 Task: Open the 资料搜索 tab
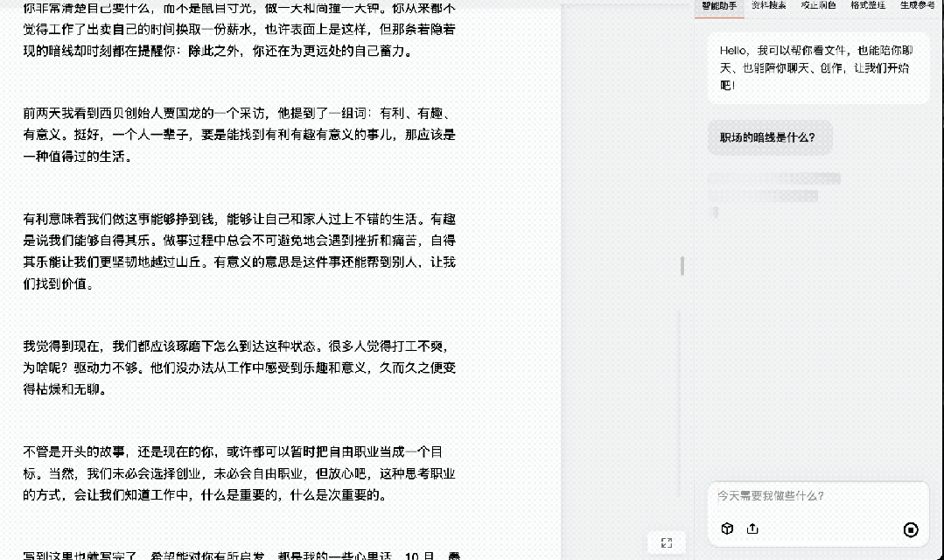pos(769,6)
